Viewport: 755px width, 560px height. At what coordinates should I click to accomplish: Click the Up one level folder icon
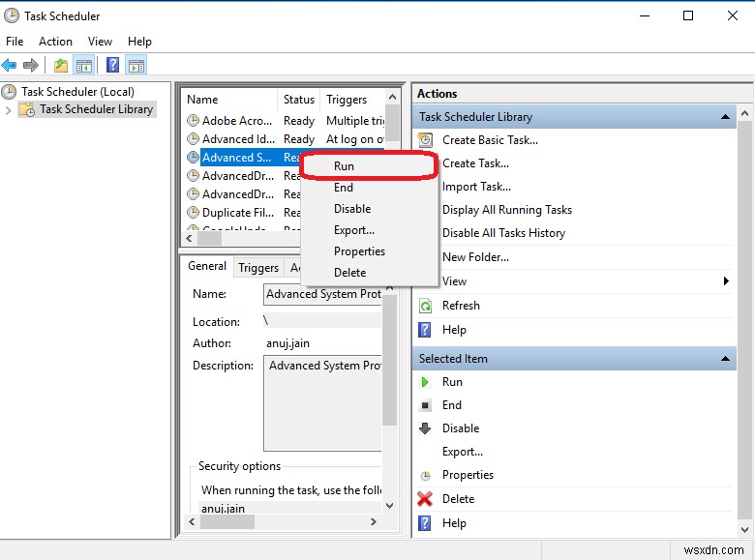61,65
